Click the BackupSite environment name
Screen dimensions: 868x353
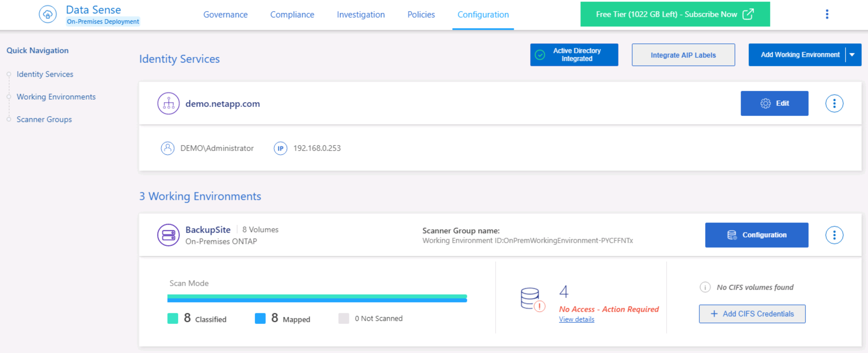(208, 229)
